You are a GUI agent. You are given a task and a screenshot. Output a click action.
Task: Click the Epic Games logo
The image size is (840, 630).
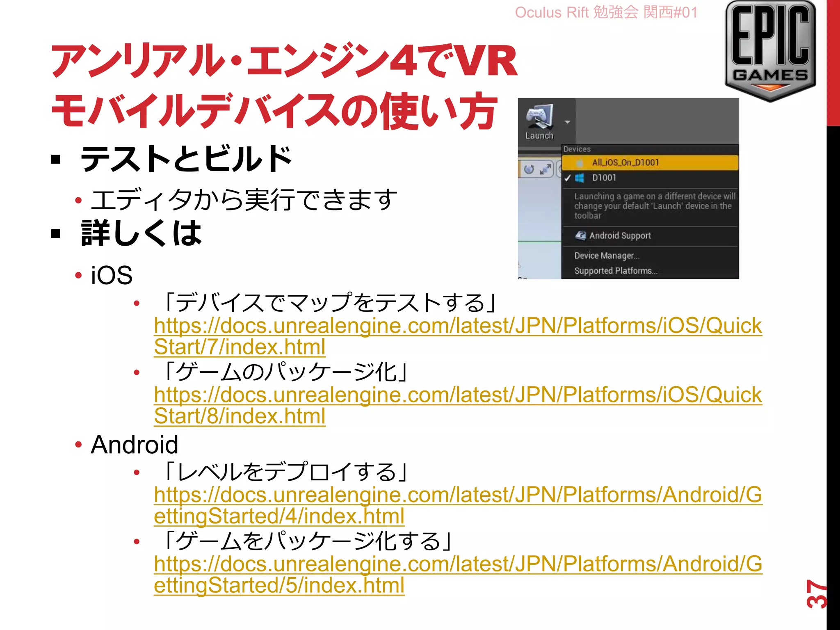click(770, 51)
